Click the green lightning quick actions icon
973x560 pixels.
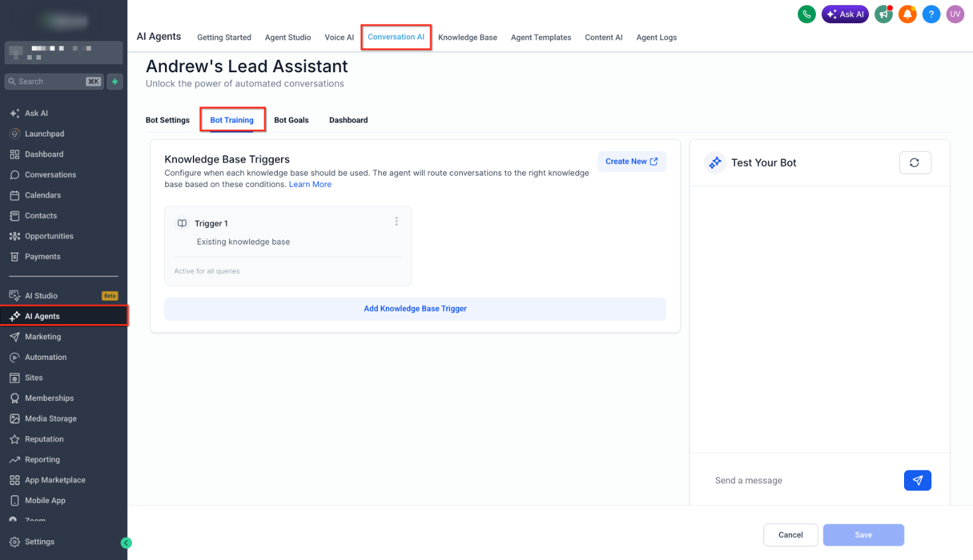click(x=115, y=82)
